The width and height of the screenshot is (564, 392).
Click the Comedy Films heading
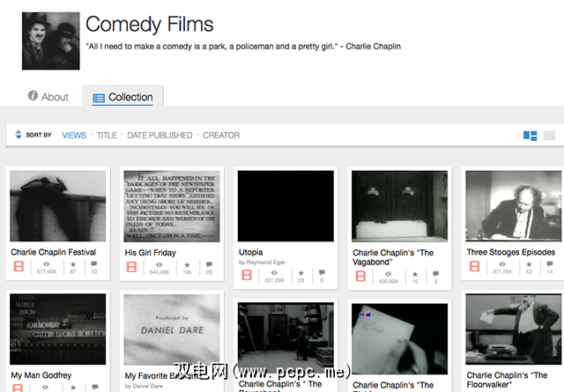click(150, 24)
